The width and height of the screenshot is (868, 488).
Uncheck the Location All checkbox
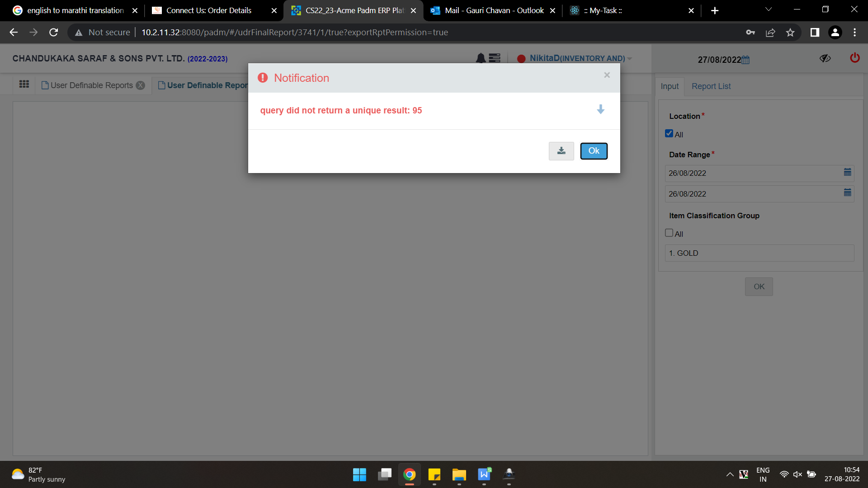pos(669,133)
